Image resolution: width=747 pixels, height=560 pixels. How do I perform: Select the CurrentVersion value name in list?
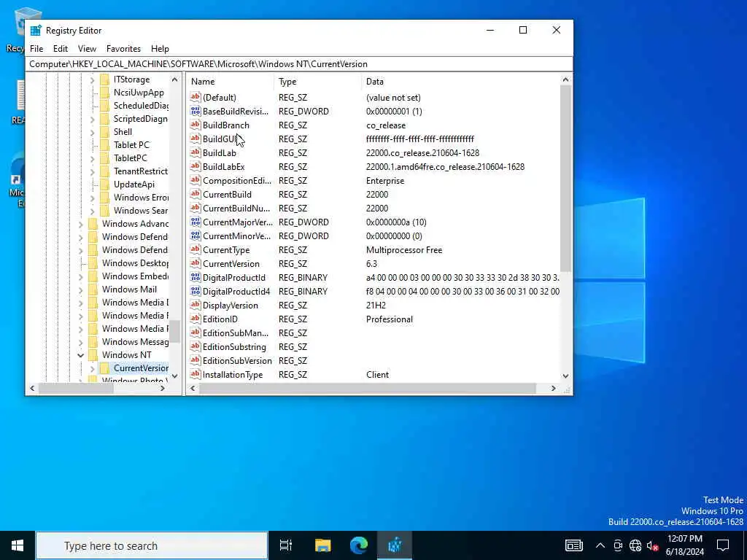pos(231,263)
